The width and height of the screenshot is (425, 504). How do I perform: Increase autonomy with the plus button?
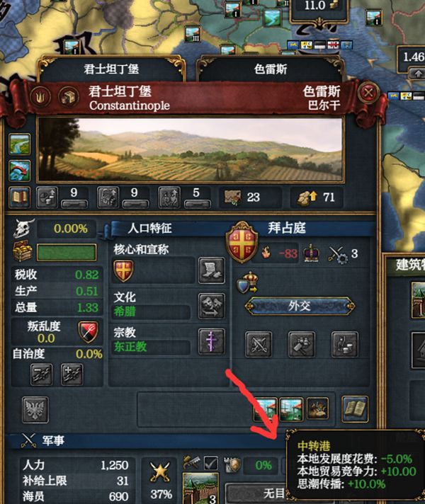[x=72, y=374]
